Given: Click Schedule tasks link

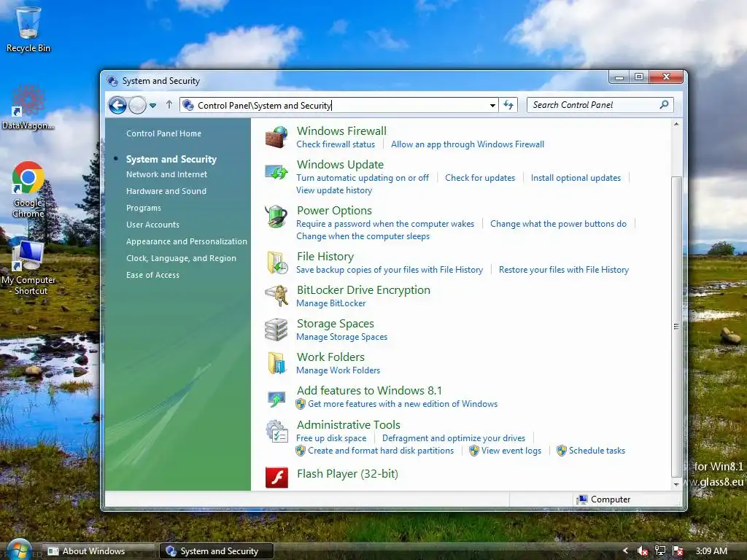Looking at the screenshot, I should pos(597,451).
